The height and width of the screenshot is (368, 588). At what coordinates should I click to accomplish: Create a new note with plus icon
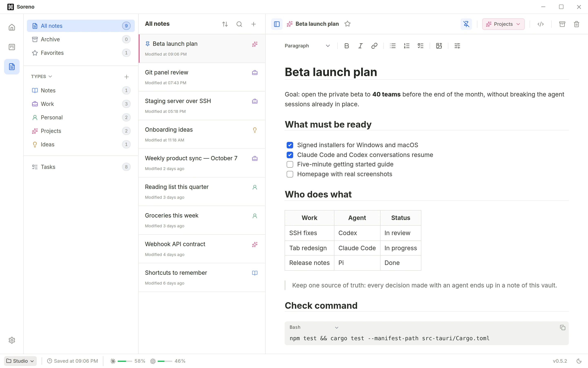tap(253, 24)
